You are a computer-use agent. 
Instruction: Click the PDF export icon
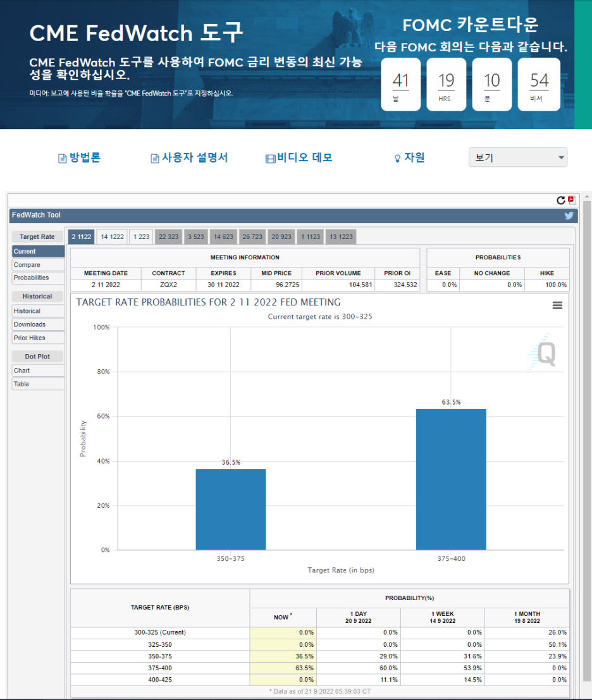pos(572,200)
